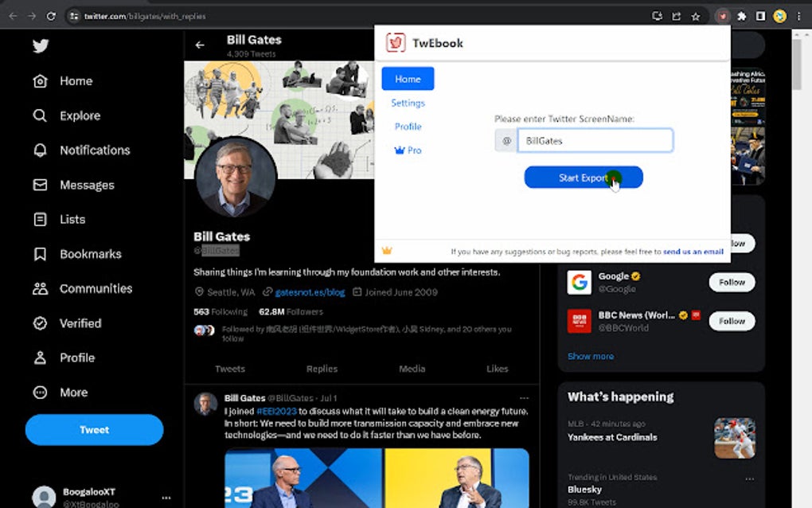Image resolution: width=812 pixels, height=508 pixels.
Task: Click the back arrow on Bill Gates profile
Action: (x=201, y=45)
